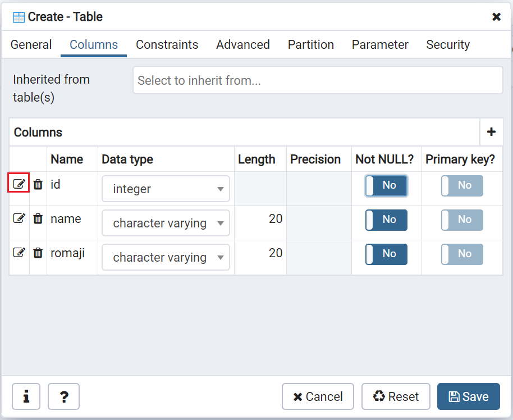Open data type dropdown for id
This screenshot has width=513, height=420.
[x=166, y=189]
